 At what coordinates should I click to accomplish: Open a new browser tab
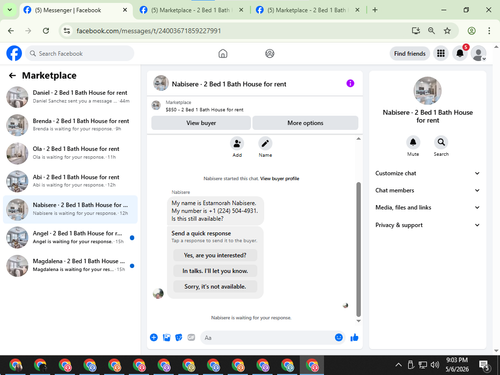[x=375, y=10]
